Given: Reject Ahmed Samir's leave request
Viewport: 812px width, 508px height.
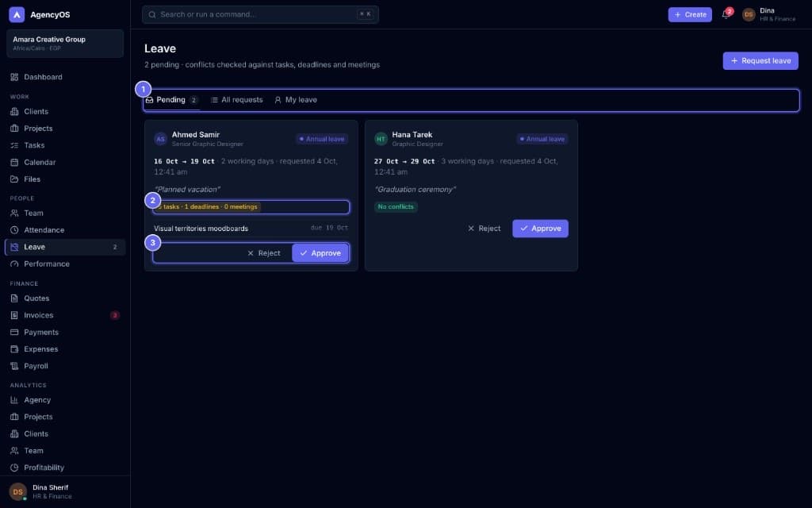Looking at the screenshot, I should pyautogui.click(x=263, y=253).
